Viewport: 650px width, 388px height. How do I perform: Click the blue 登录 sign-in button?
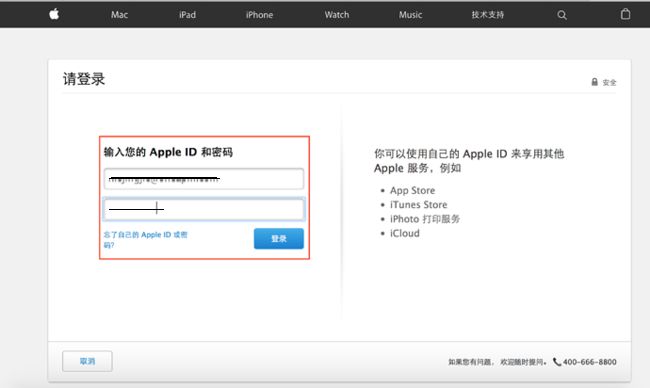(279, 239)
